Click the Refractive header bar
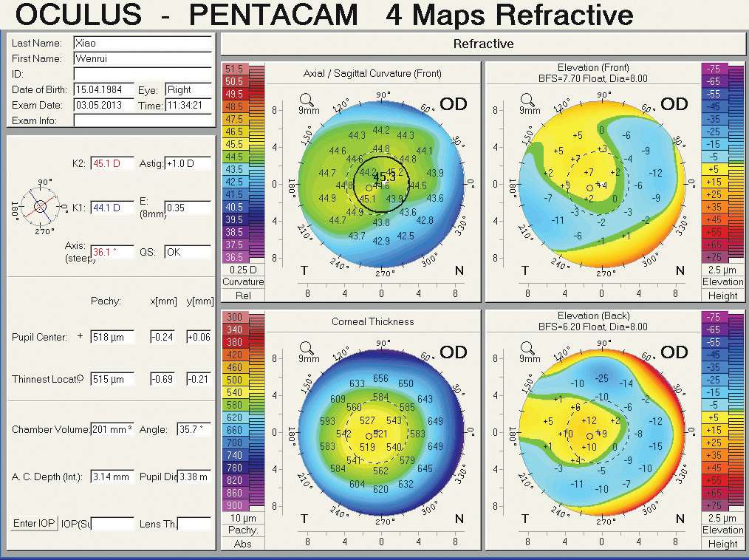 point(483,44)
